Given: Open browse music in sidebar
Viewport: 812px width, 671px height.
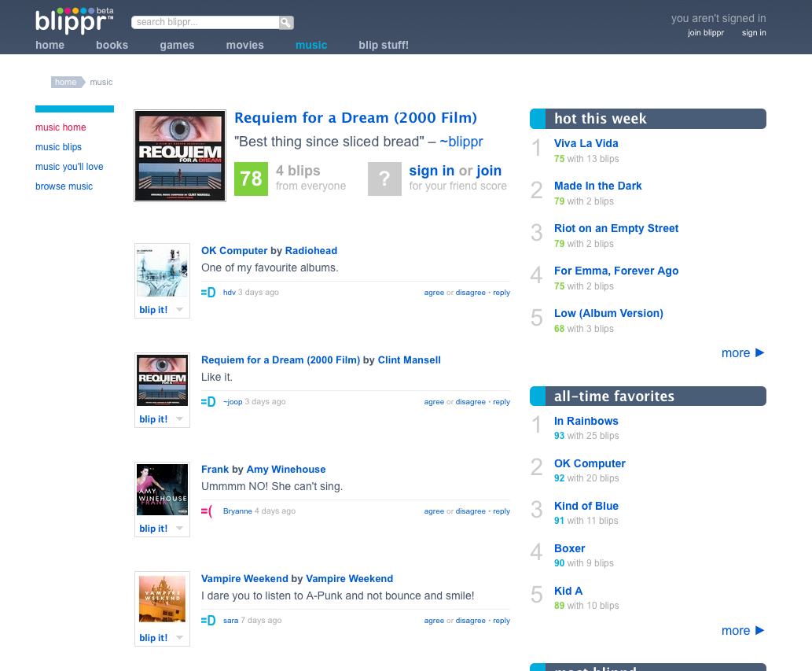Looking at the screenshot, I should click(x=64, y=186).
